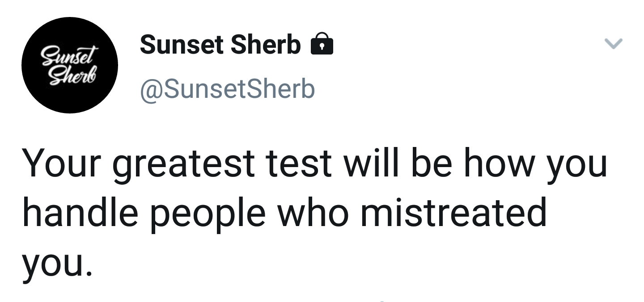The width and height of the screenshot is (644, 302).
Task: Select the Sunset Sherb display name
Action: pos(220,44)
